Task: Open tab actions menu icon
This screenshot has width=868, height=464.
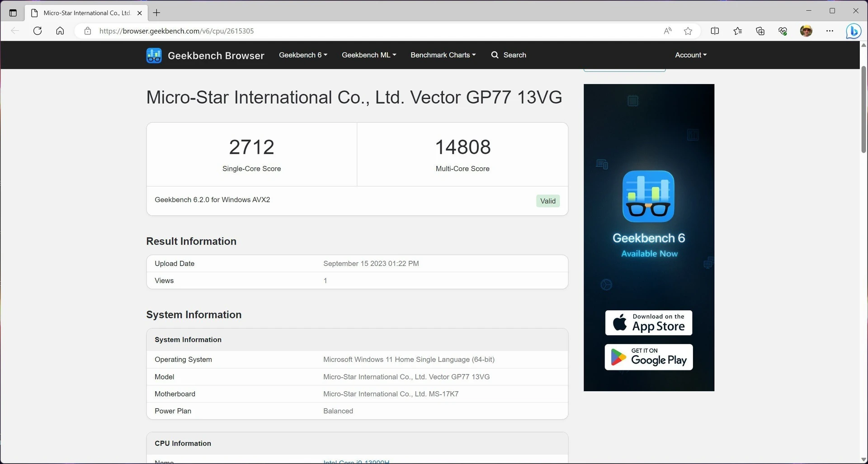Action: [x=13, y=13]
